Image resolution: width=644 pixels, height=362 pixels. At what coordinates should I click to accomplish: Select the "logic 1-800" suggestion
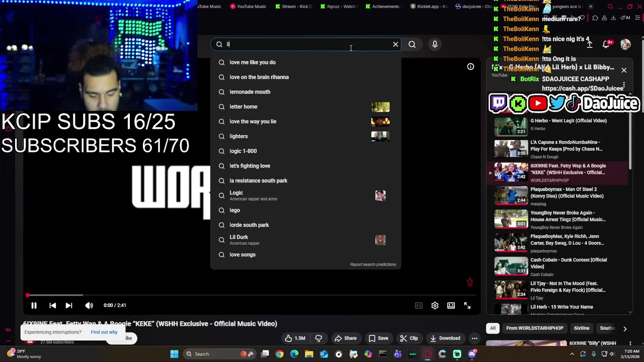(305, 151)
